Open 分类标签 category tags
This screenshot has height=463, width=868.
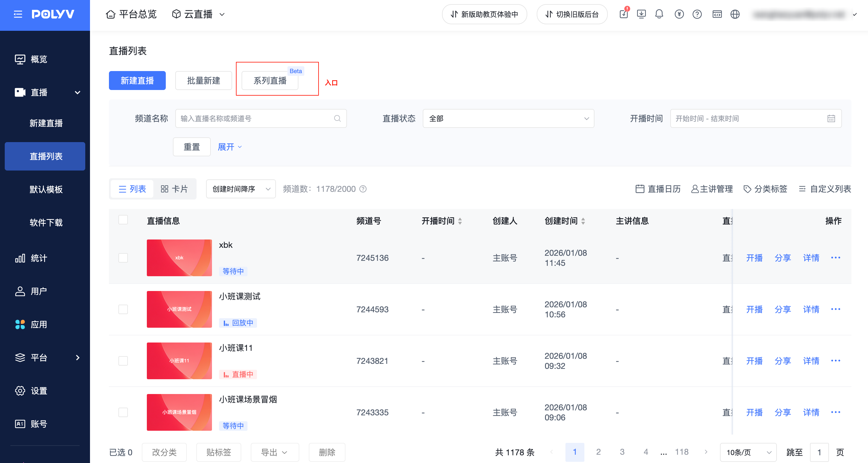tap(765, 189)
